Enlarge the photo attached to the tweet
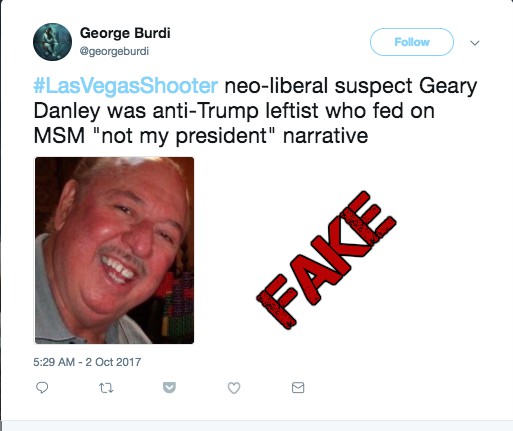Screen dimensions: 513x431 pyautogui.click(x=114, y=250)
